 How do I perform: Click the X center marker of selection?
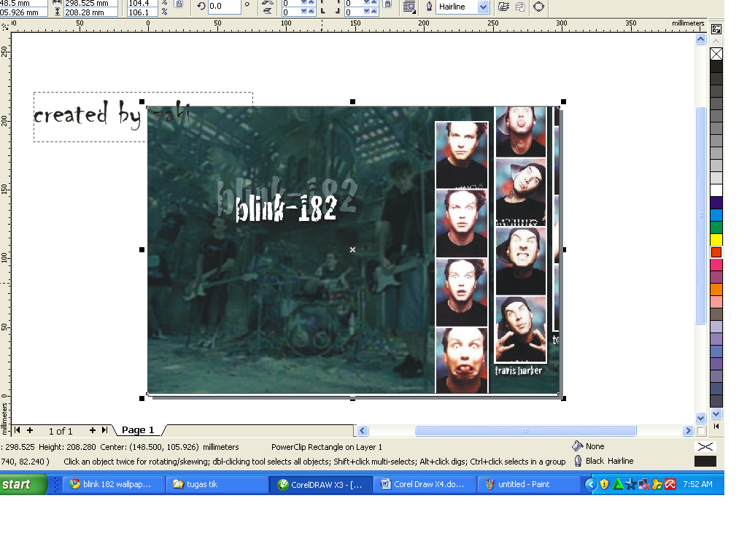pyautogui.click(x=352, y=249)
